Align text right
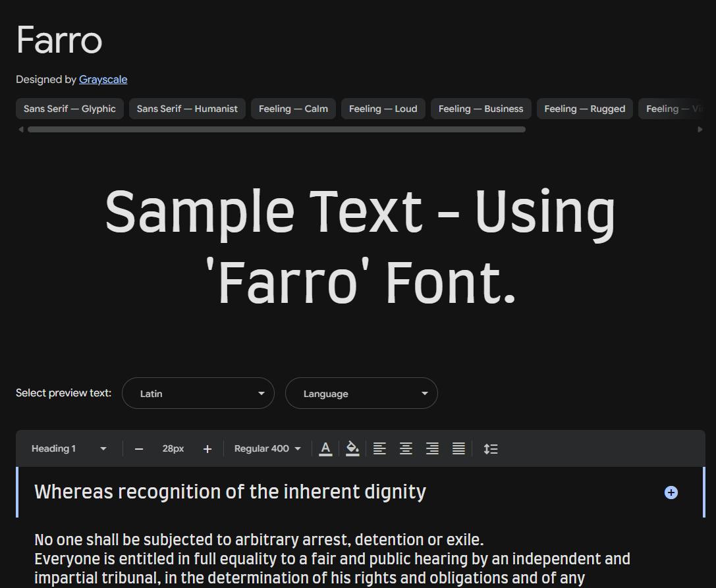Viewport: 716px width, 588px height. click(432, 449)
